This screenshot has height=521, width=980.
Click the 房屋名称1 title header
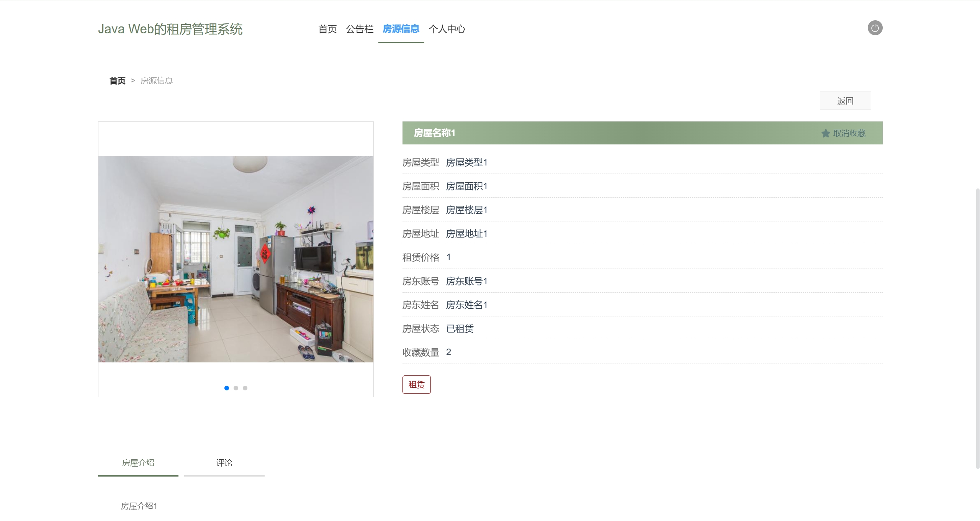click(x=435, y=133)
